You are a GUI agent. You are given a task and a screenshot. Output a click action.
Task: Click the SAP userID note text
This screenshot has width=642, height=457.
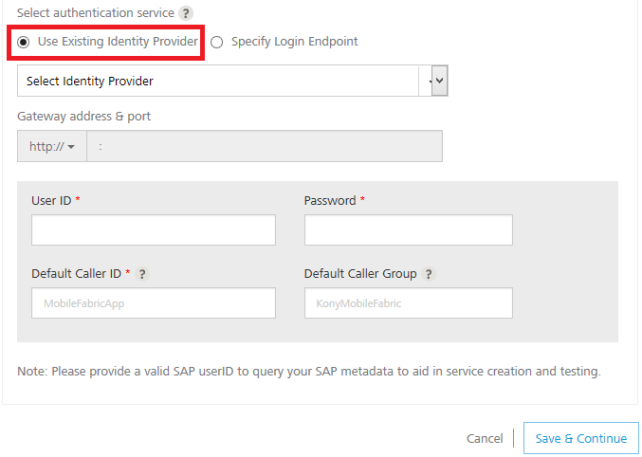pos(308,372)
